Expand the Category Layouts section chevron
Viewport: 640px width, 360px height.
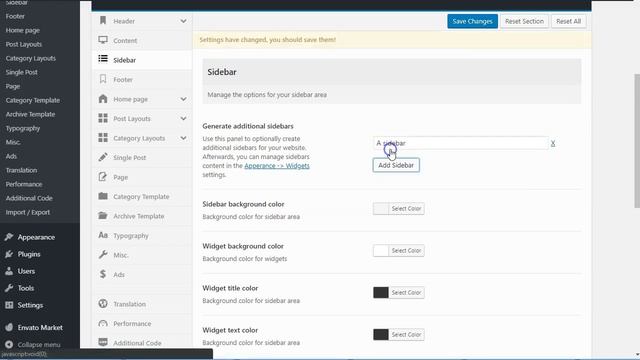183,138
